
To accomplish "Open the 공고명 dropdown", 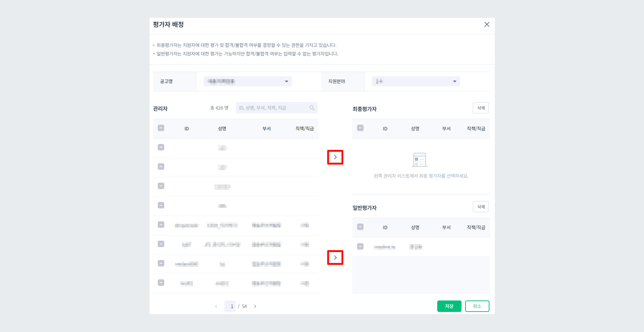I will tap(247, 81).
